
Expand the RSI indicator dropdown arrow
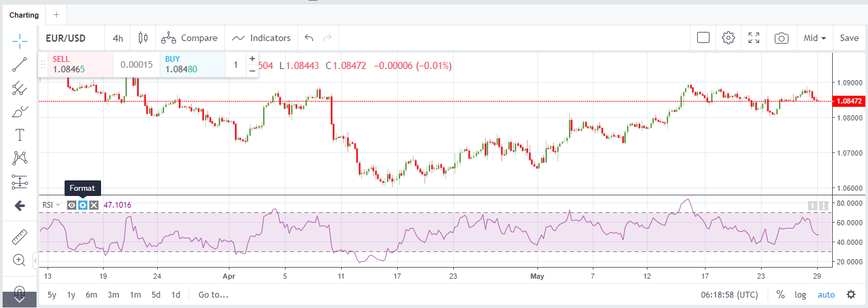click(59, 205)
